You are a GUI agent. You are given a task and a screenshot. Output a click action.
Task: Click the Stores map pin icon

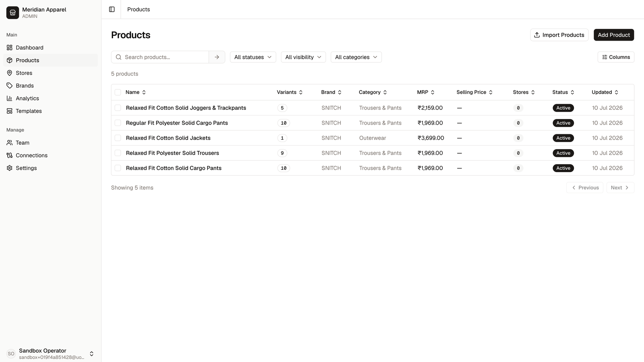pos(10,73)
